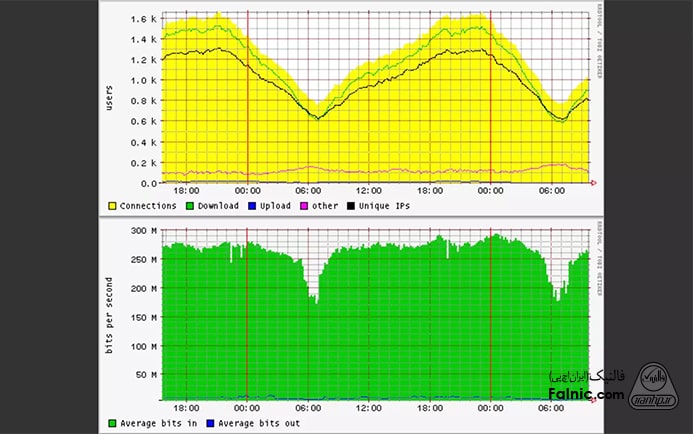Select 12:00 time label on users graph
Viewport: 694px width, 434px height.
(369, 191)
